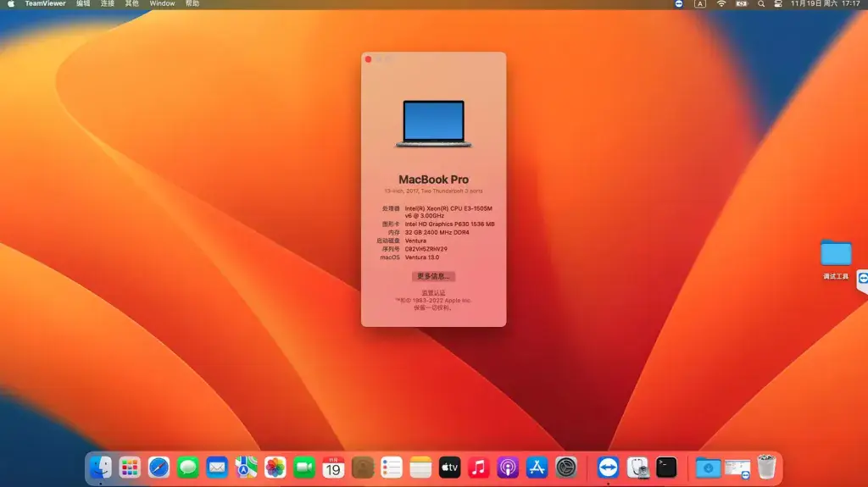The height and width of the screenshot is (487, 868).
Task: Open the 帮助 menu
Action: [192, 4]
